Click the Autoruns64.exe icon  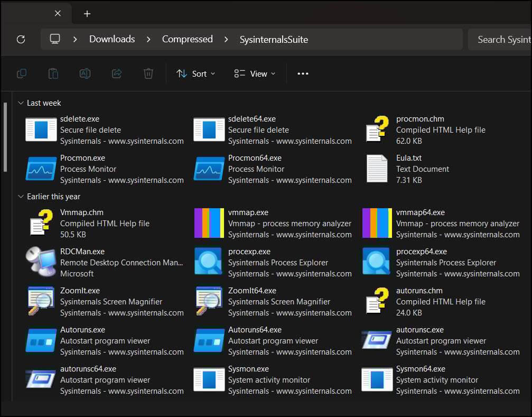pos(209,340)
